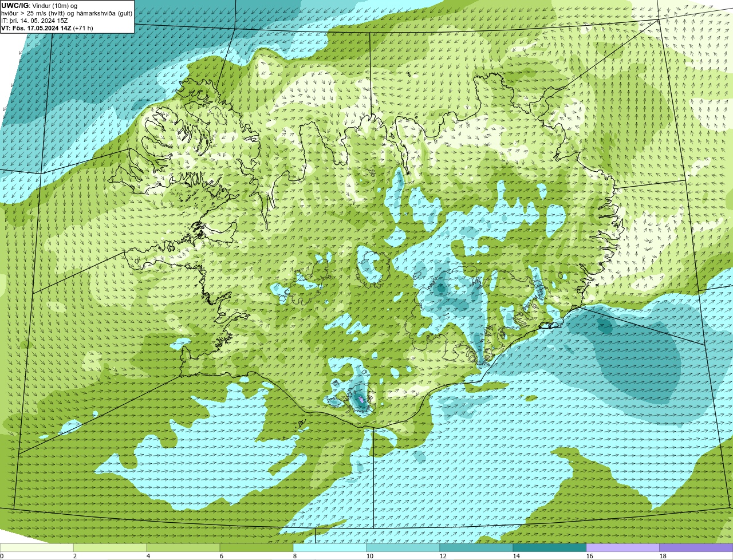Click the 12–14 m/s teal legend swatch
This screenshot has height=560, width=733.
476,547
